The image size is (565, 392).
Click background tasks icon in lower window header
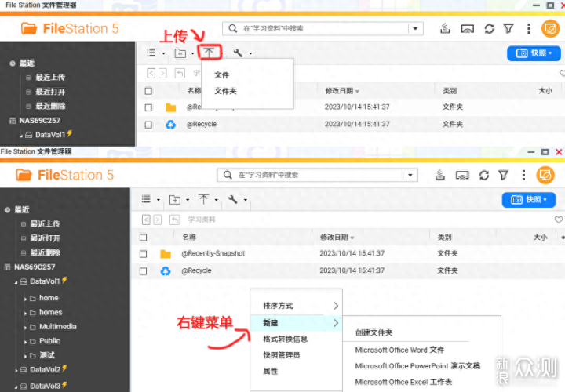coord(440,175)
